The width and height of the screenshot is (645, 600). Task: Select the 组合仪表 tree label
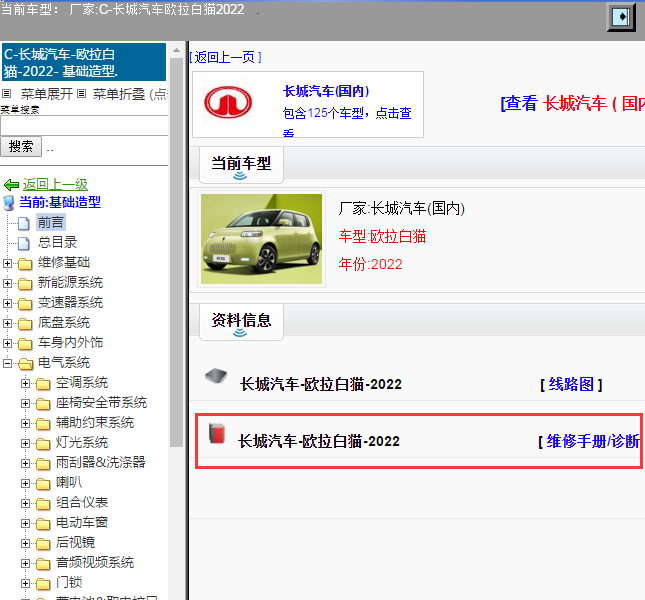pyautogui.click(x=82, y=503)
